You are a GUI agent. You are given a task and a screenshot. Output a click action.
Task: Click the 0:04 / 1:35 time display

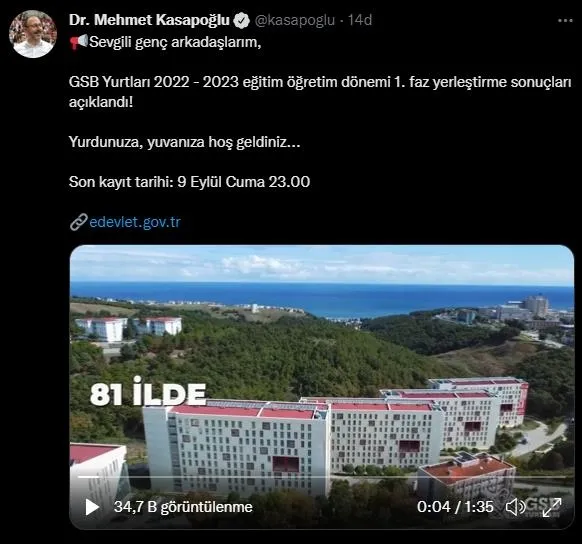point(455,507)
